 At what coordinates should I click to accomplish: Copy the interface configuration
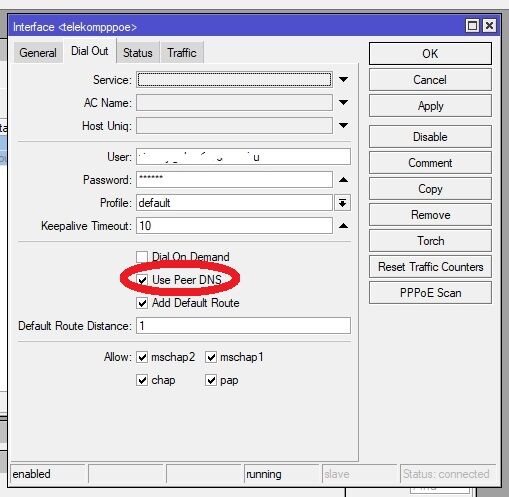430,189
